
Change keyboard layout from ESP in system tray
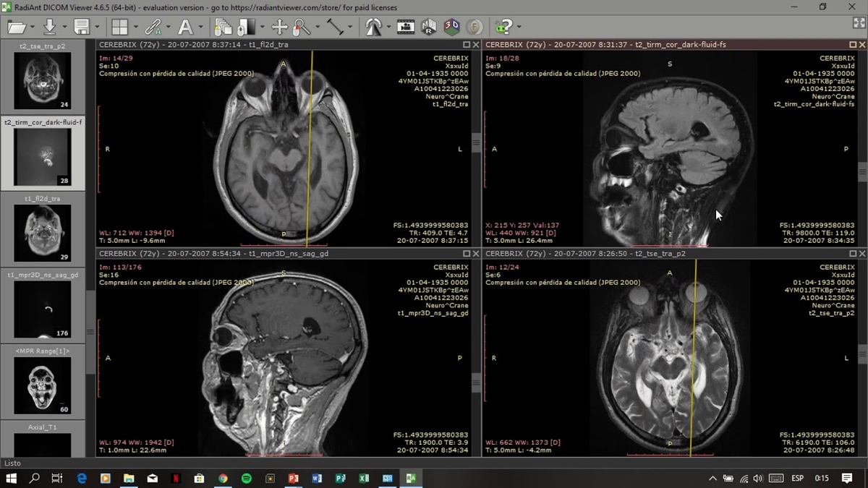(797, 478)
